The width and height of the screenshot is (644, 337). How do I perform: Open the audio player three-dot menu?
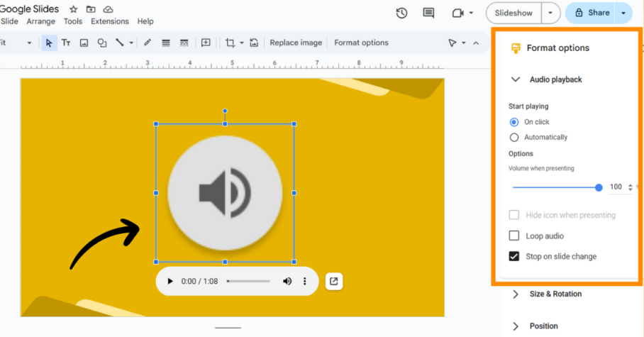305,281
